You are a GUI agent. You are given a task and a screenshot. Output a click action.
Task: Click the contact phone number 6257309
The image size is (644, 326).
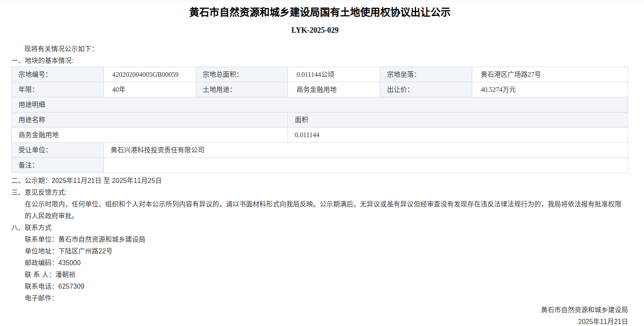pyautogui.click(x=71, y=287)
